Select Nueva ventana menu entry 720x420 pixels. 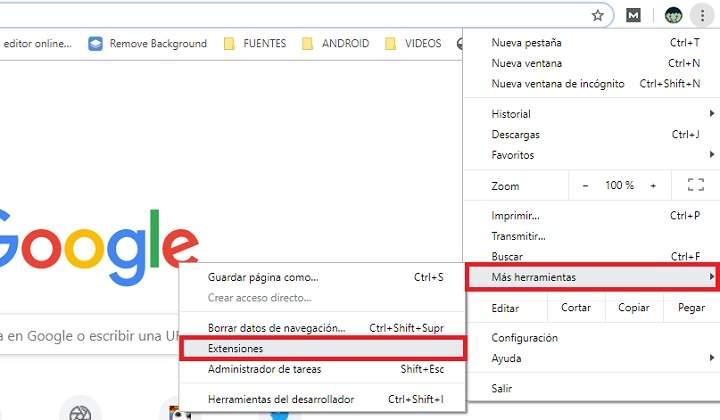click(x=591, y=63)
